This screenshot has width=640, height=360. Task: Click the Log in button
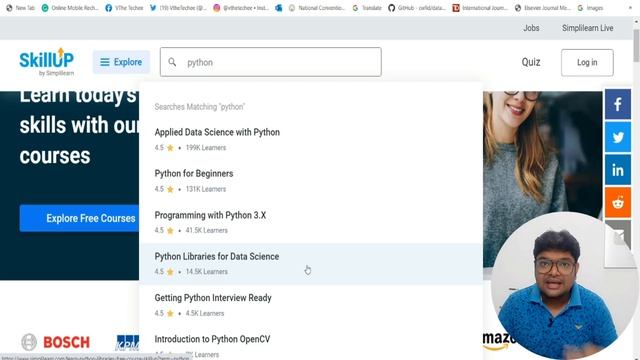click(x=587, y=62)
